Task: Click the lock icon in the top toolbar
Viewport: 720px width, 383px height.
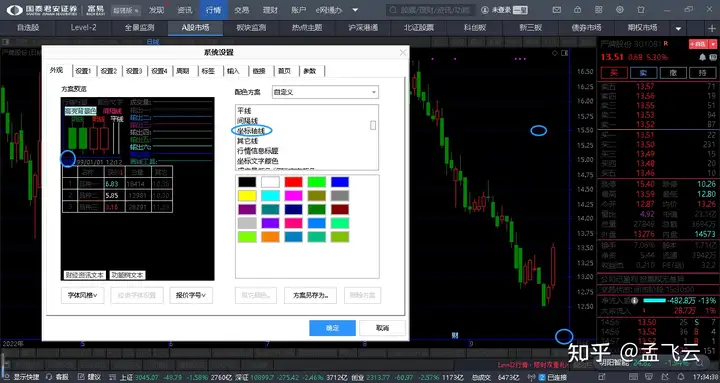Action: coord(578,10)
